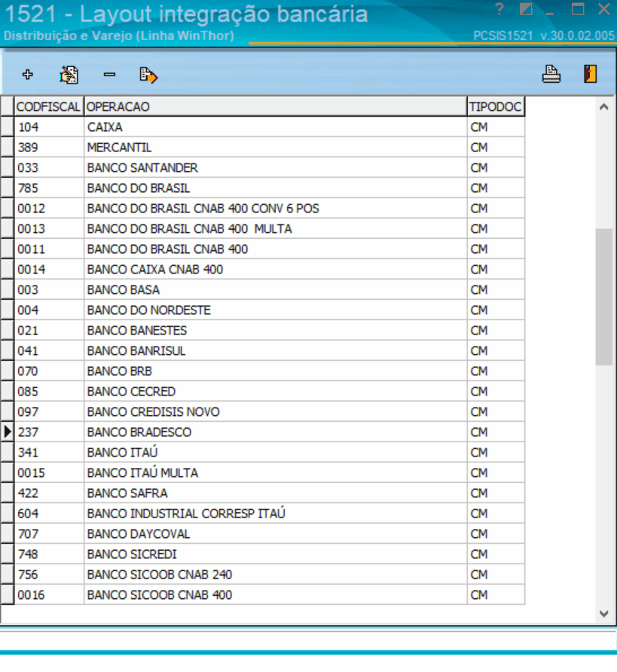Select the BANCO SANTANDER row
This screenshot has width=617, height=672.
(x=262, y=167)
